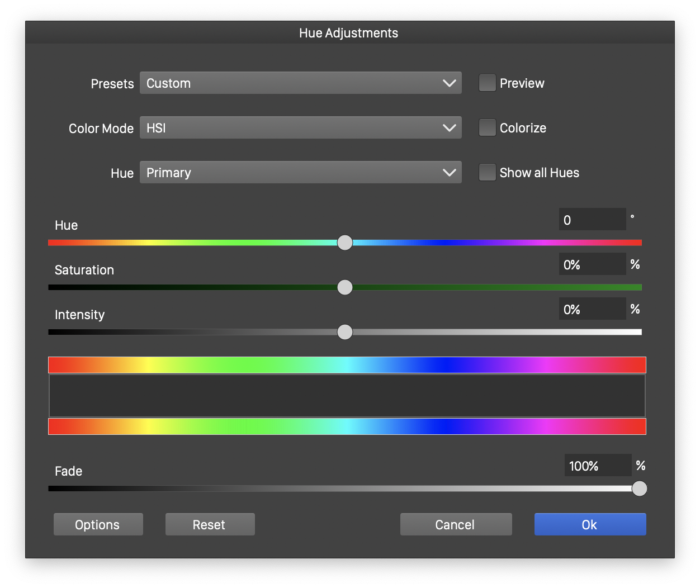Click the Intensity slider handle
The width and height of the screenshot is (700, 588).
[x=345, y=332]
